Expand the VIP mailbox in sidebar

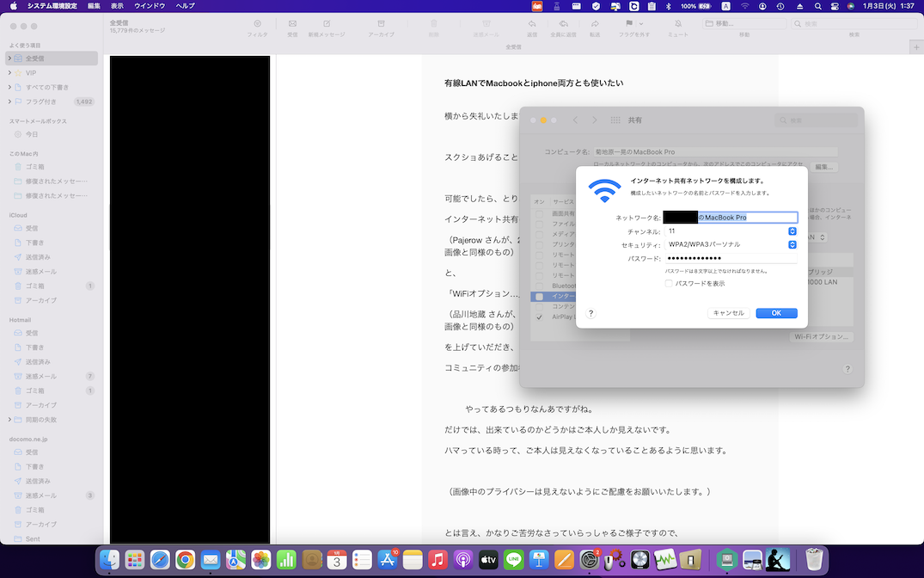point(9,73)
